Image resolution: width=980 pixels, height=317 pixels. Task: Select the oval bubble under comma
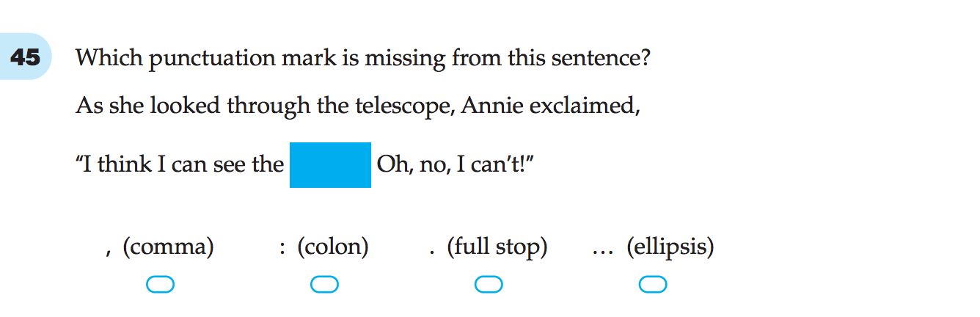(x=161, y=285)
